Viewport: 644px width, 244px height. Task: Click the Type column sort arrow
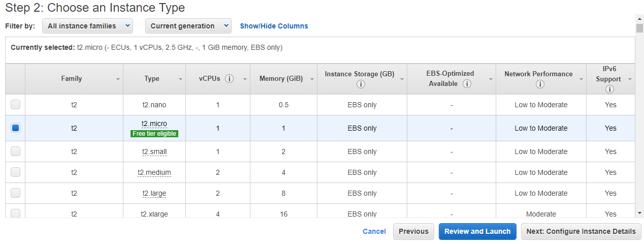click(180, 79)
